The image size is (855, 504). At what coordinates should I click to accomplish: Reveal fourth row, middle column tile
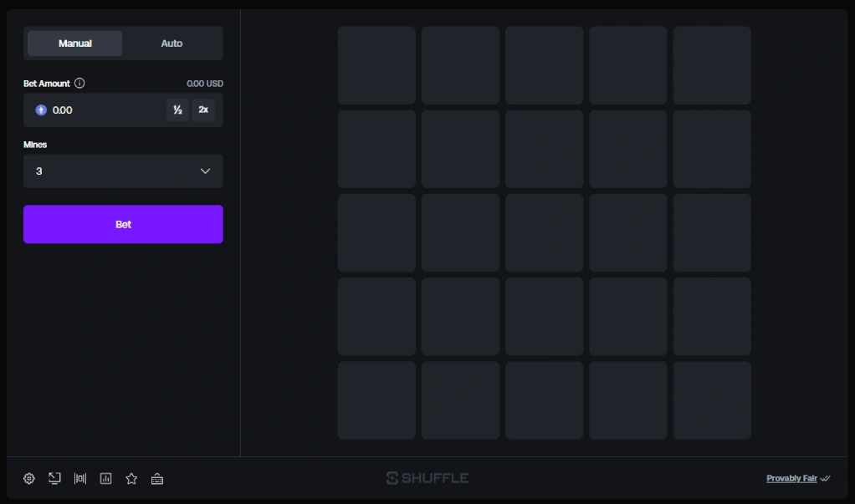coord(544,317)
